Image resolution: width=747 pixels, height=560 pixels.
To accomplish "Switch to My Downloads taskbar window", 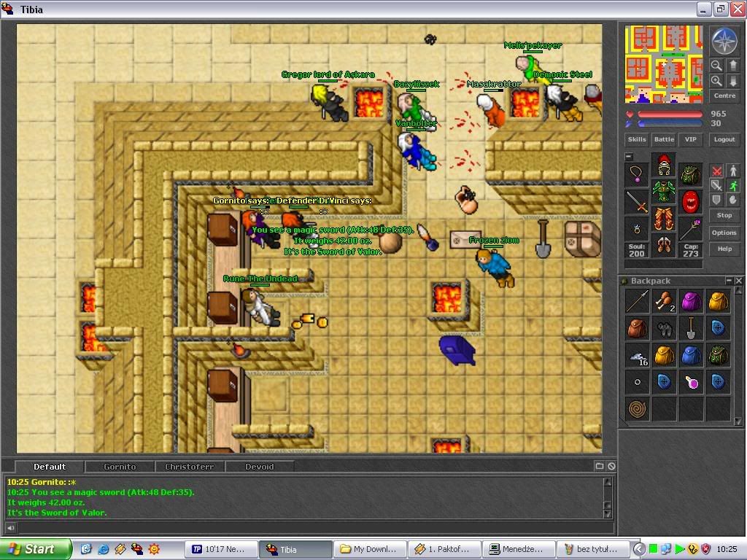I will (x=370, y=549).
